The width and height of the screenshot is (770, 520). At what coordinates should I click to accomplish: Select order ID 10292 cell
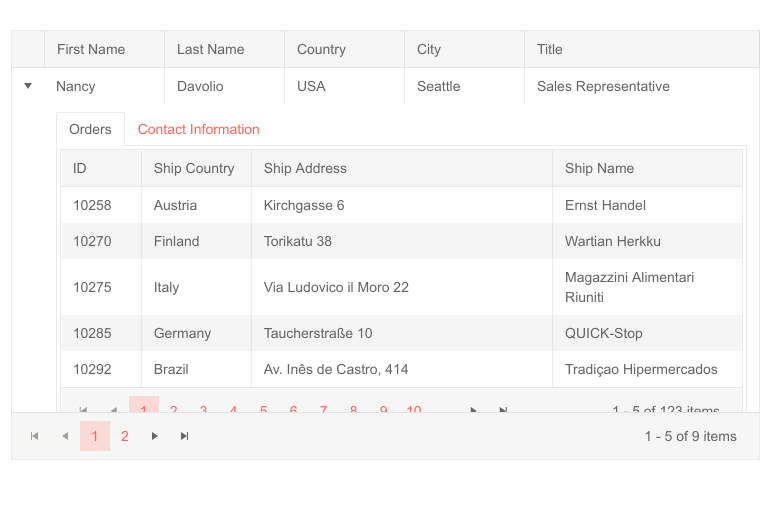coord(101,369)
